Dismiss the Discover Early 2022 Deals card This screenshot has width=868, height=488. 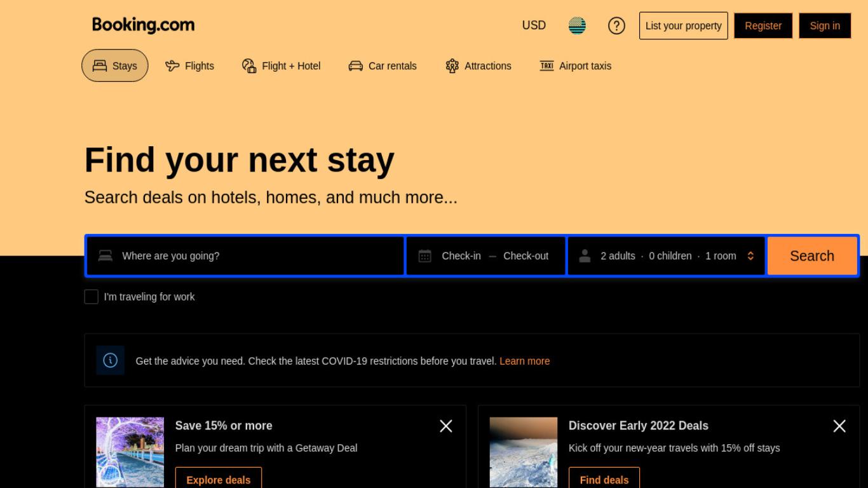click(839, 426)
